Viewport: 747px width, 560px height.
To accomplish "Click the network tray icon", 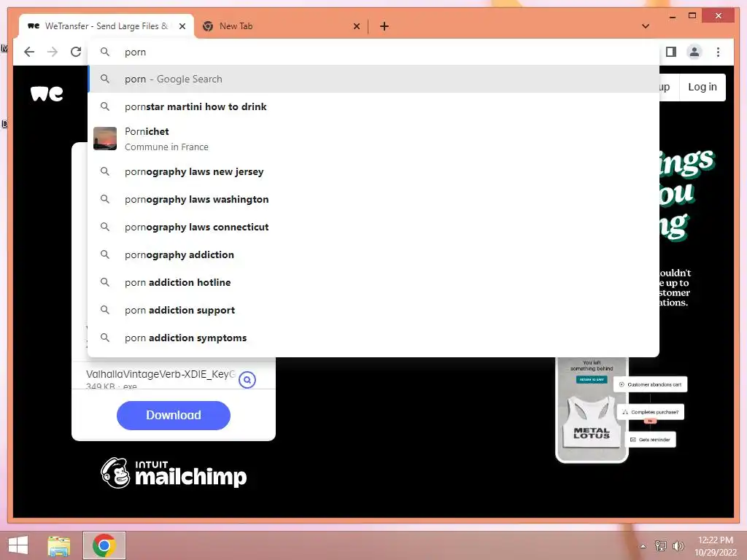I will (661, 546).
